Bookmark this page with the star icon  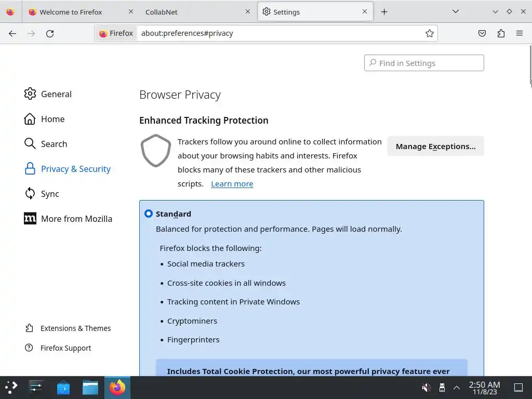[430, 33]
